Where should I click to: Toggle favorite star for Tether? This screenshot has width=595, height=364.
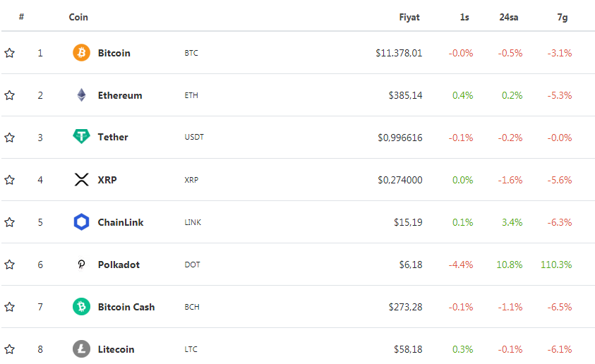click(9, 138)
